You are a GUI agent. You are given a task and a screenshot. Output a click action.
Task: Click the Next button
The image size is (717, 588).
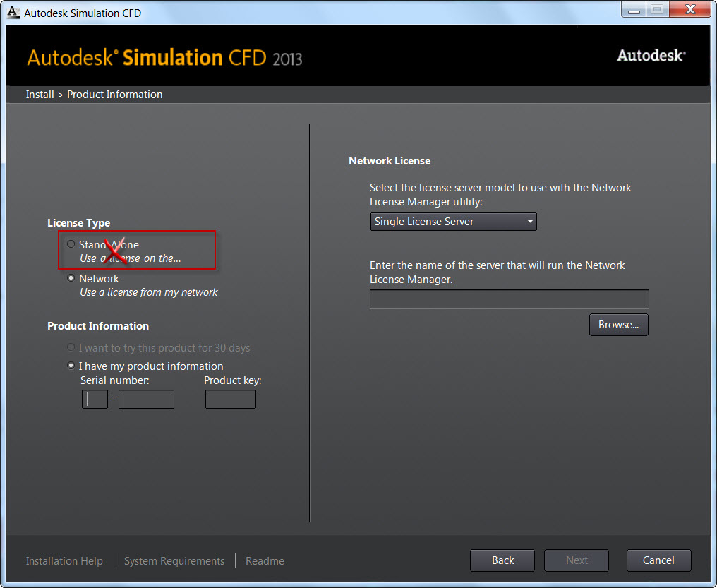click(x=577, y=560)
